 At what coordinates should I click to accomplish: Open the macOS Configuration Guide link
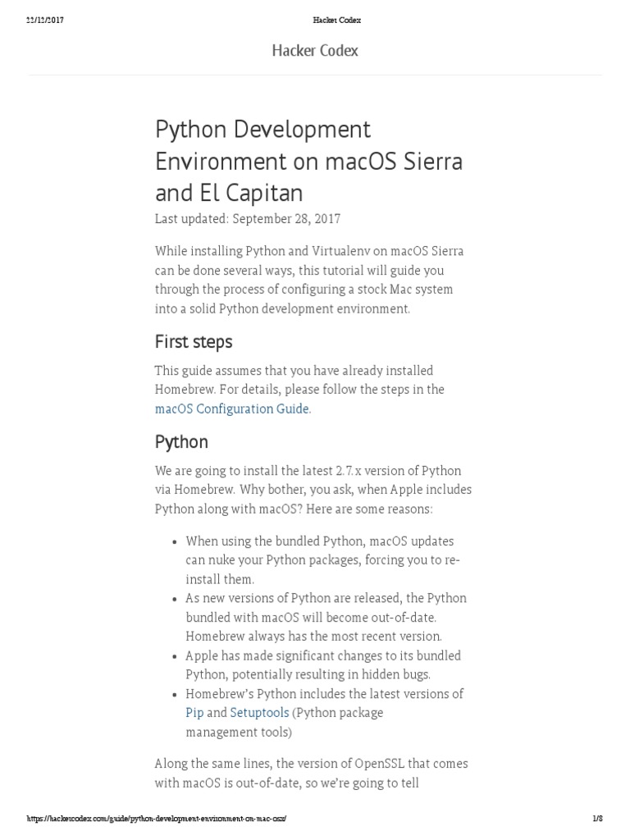point(232,409)
